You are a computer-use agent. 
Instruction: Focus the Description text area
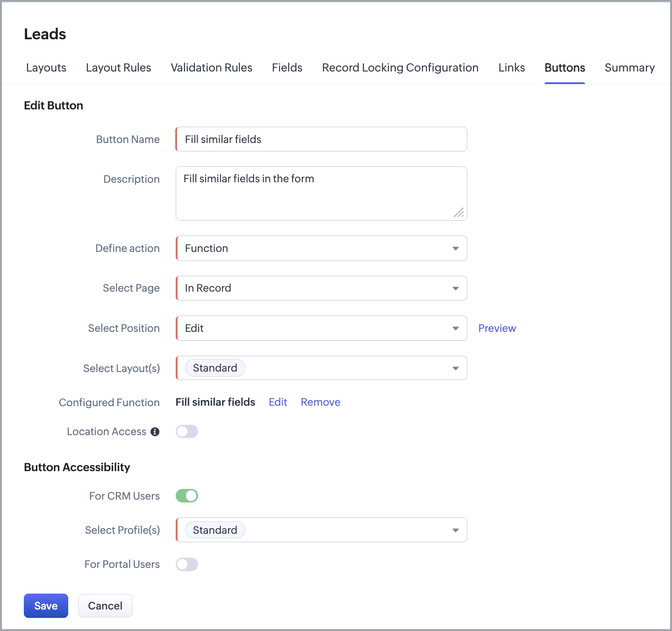(322, 194)
